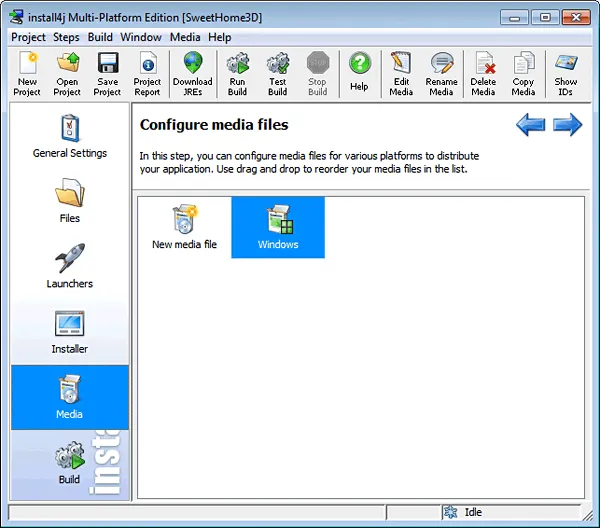Open the Help menu
Image resolution: width=600 pixels, height=528 pixels.
click(x=220, y=37)
